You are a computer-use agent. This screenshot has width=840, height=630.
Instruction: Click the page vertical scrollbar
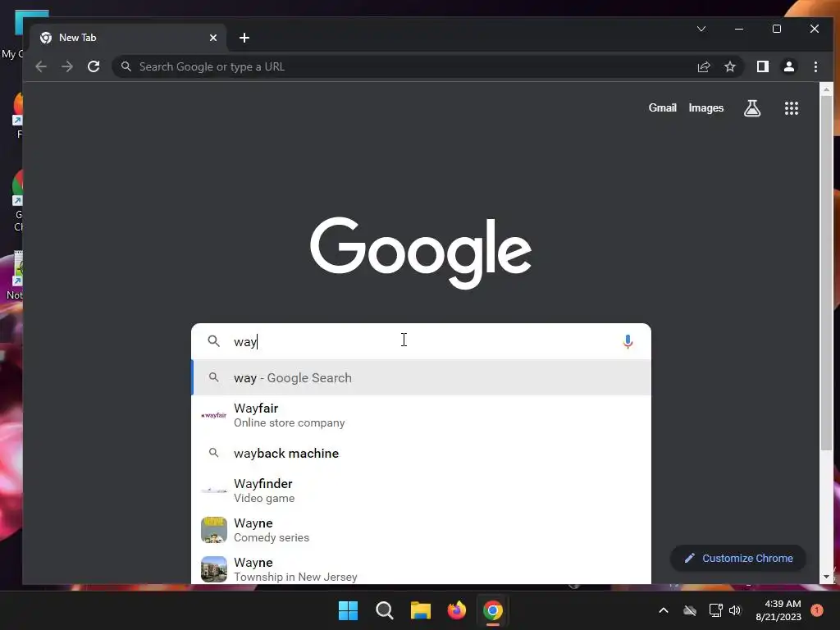(827, 273)
